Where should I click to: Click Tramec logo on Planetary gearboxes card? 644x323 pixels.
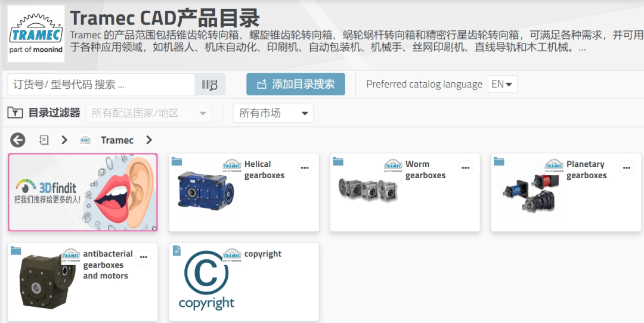(x=554, y=165)
